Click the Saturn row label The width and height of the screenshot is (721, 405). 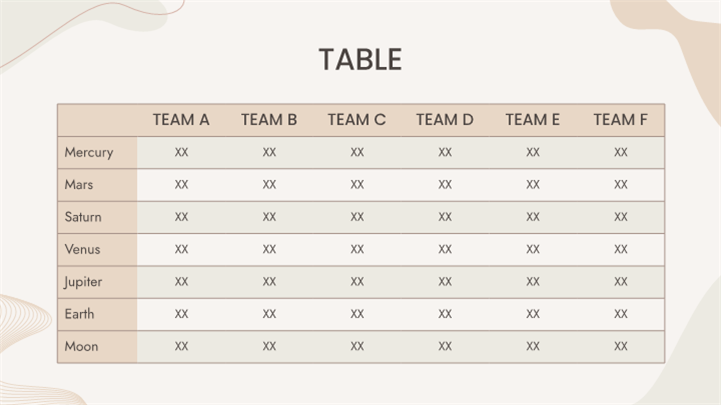tap(83, 217)
